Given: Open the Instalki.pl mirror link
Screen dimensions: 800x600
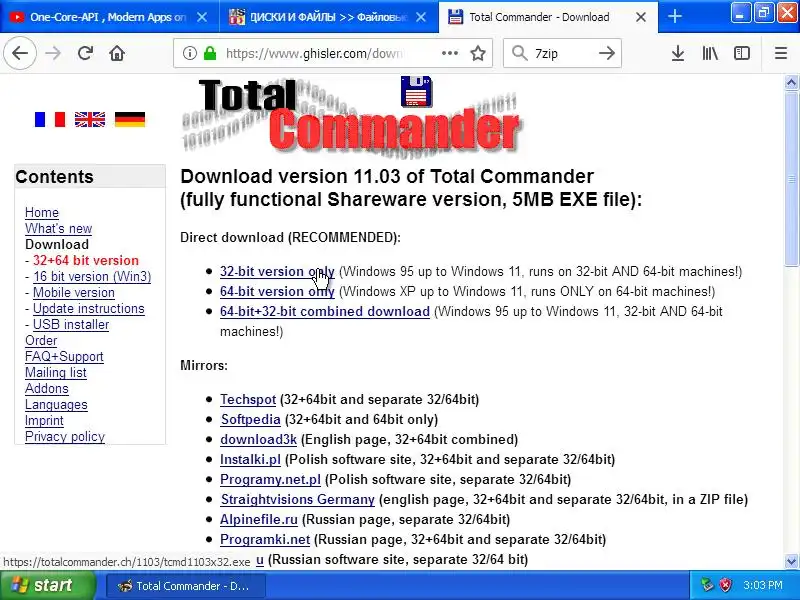Looking at the screenshot, I should [x=250, y=459].
